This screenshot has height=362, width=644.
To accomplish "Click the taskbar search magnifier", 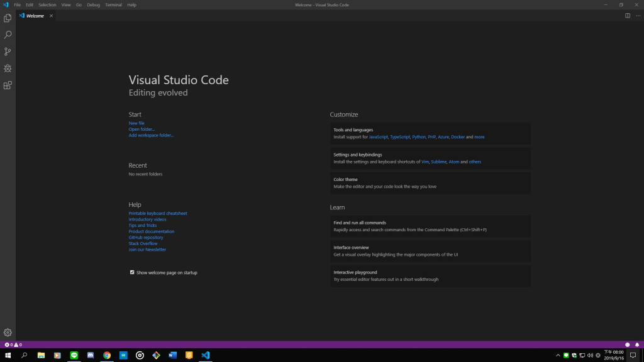I will [x=25, y=356].
